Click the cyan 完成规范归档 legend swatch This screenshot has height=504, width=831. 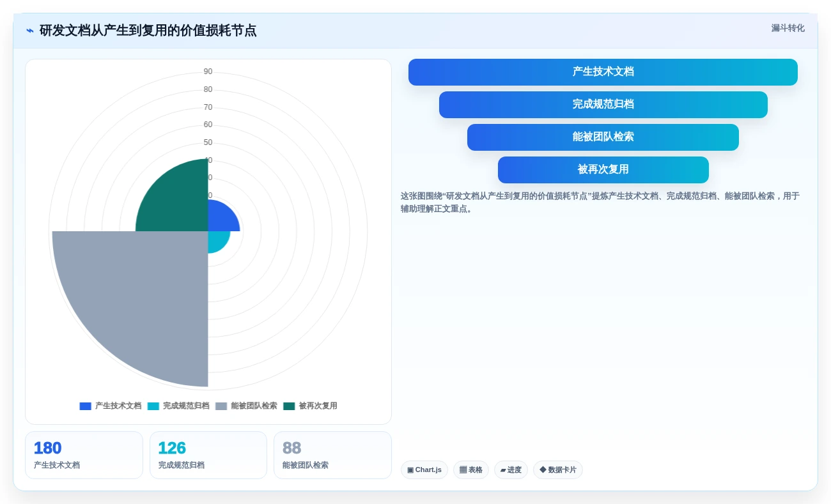point(153,406)
